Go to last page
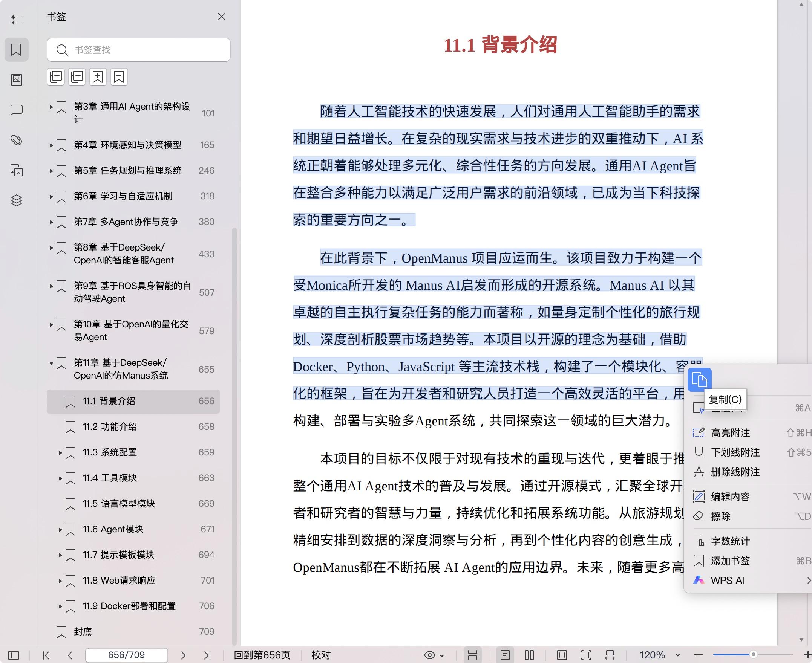The image size is (812, 663). 207,655
